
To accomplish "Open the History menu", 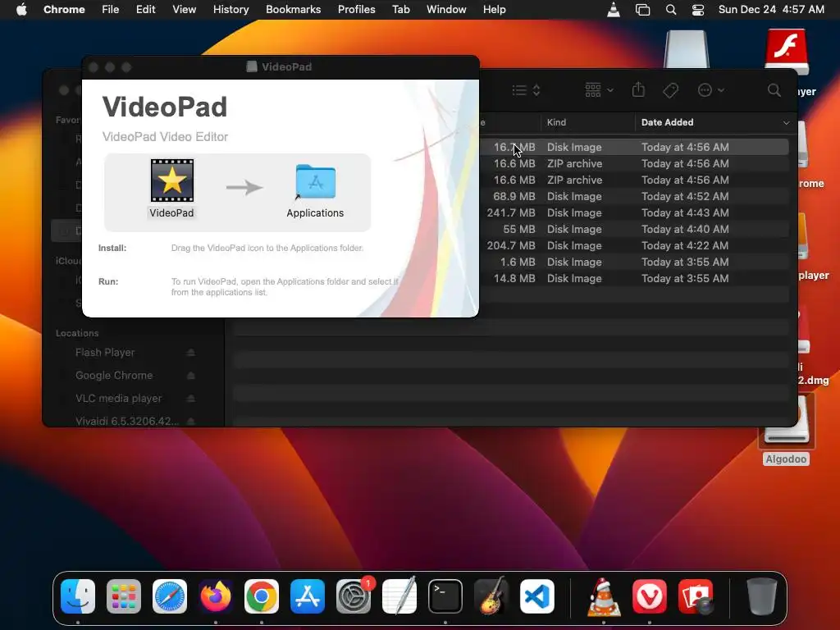I will (231, 9).
